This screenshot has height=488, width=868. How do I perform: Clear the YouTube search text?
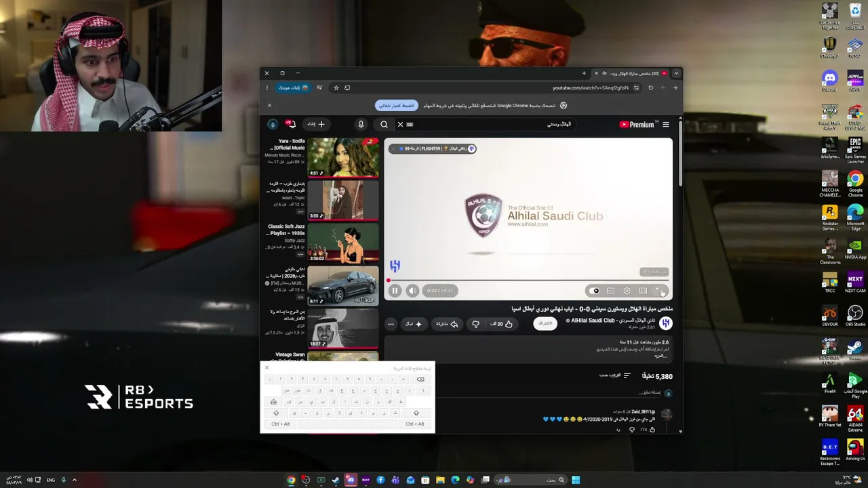click(x=400, y=125)
